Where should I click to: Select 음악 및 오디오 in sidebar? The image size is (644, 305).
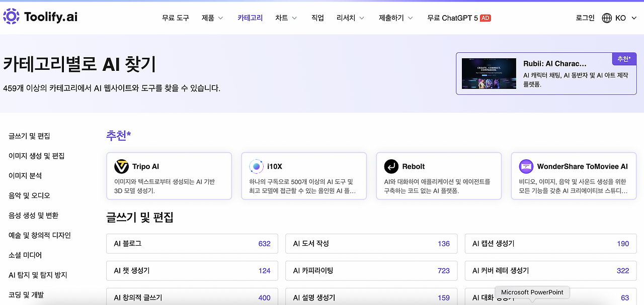tap(29, 195)
